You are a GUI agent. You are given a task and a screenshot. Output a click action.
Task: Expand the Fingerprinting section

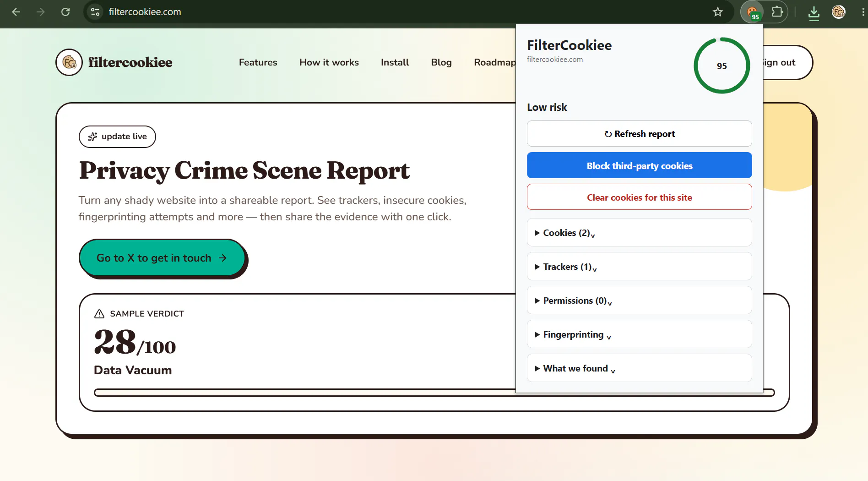639,334
